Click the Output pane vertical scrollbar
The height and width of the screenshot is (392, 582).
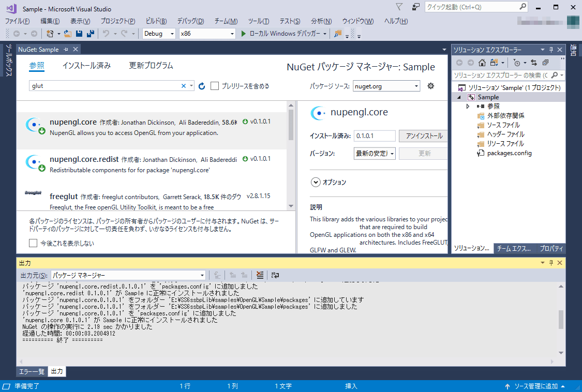point(561,319)
